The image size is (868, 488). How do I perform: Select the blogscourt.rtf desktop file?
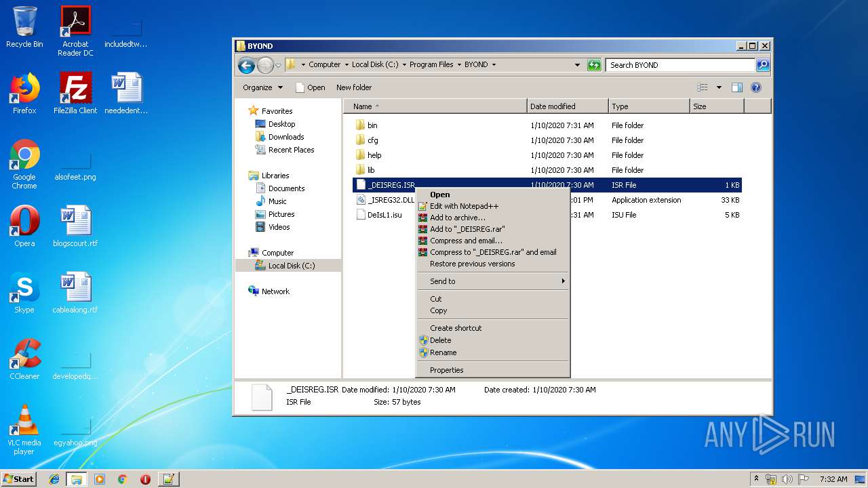(75, 226)
